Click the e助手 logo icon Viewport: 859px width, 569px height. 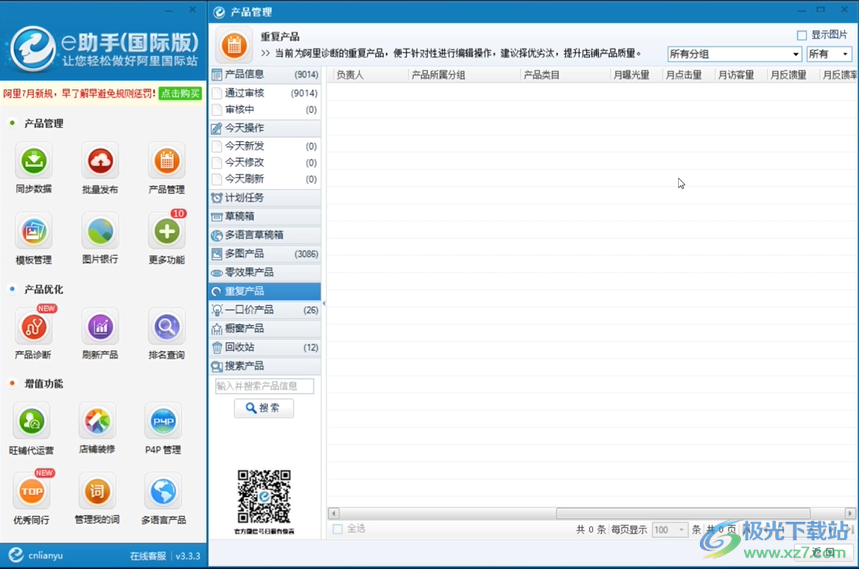33,49
